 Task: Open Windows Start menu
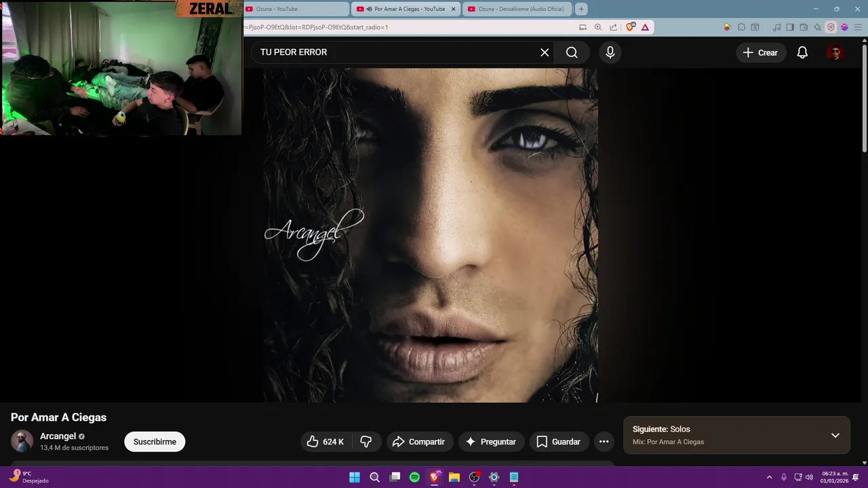point(355,477)
